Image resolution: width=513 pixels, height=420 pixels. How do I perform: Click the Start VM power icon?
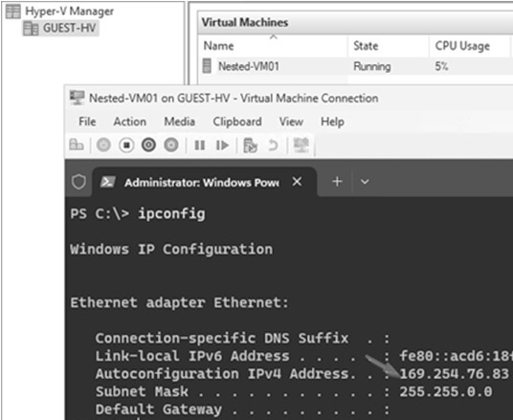[103, 144]
